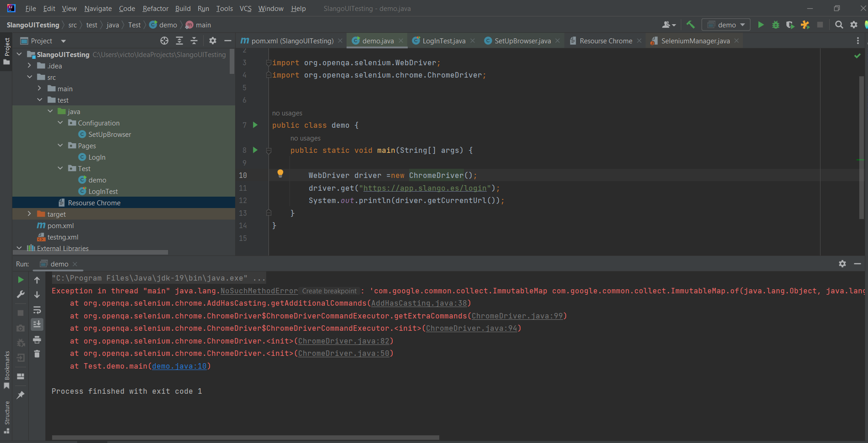Expand the main folder in tree

[x=39, y=89]
